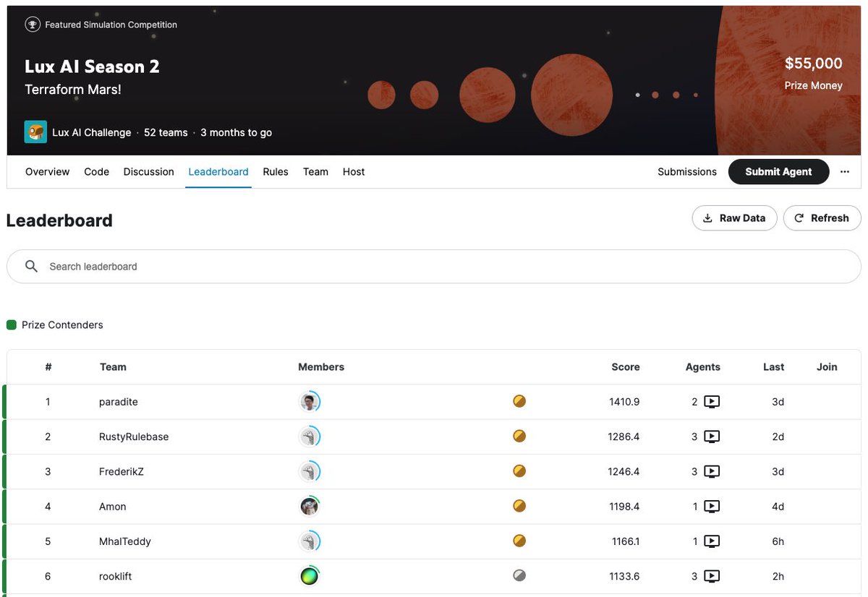Click the gold medal icon in RustyRulebase row
The image size is (868, 597).
tap(519, 436)
